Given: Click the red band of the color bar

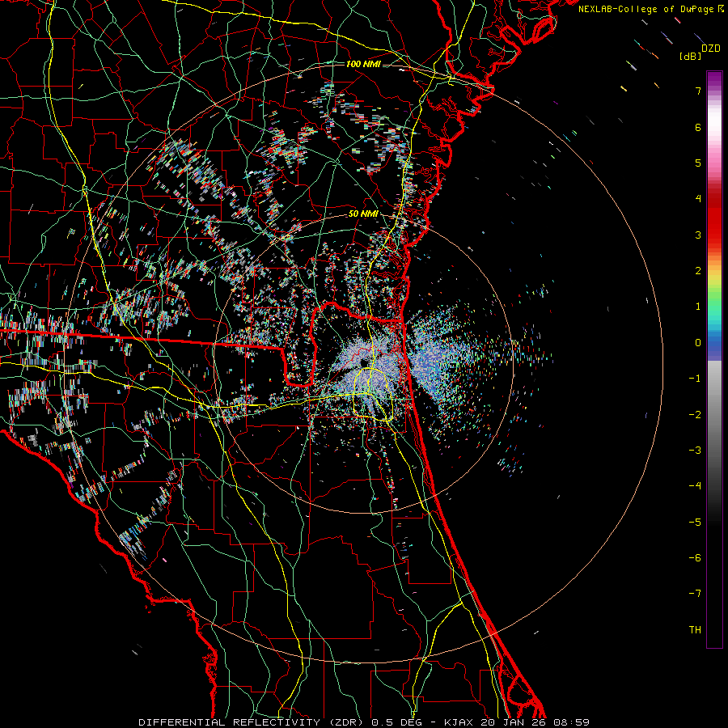Looking at the screenshot, I should click(714, 223).
